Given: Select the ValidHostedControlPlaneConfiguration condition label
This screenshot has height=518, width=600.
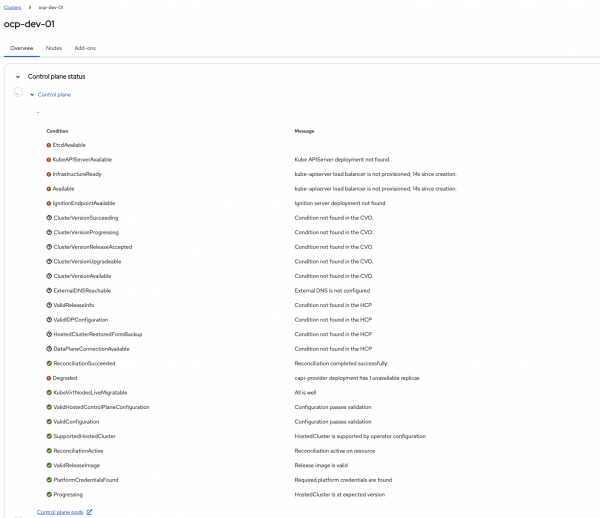Looking at the screenshot, I should (x=101, y=407).
